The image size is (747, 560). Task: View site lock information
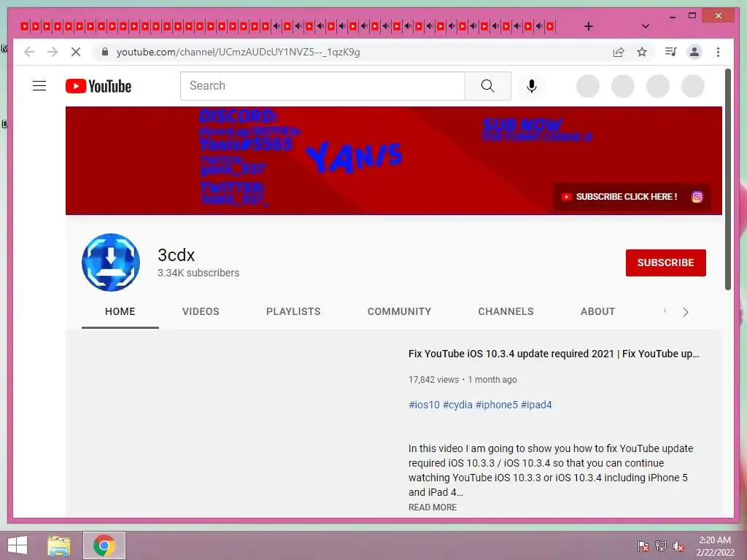tap(105, 52)
